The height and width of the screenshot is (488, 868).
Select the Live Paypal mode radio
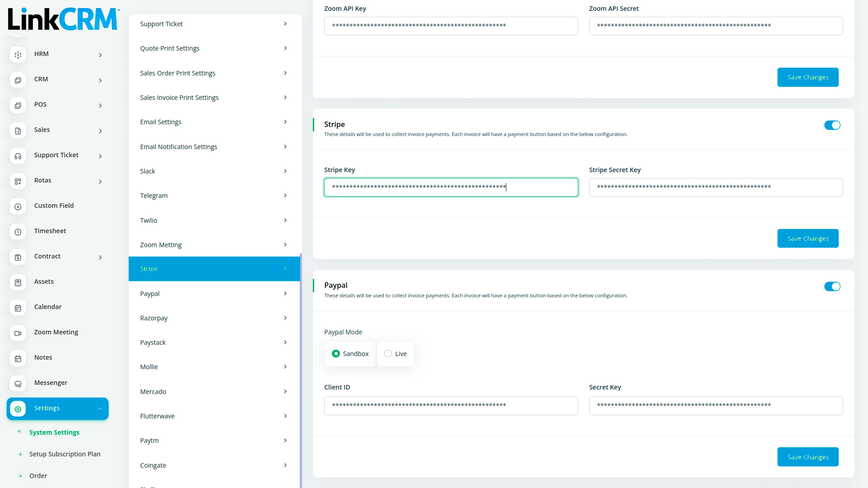coord(388,354)
